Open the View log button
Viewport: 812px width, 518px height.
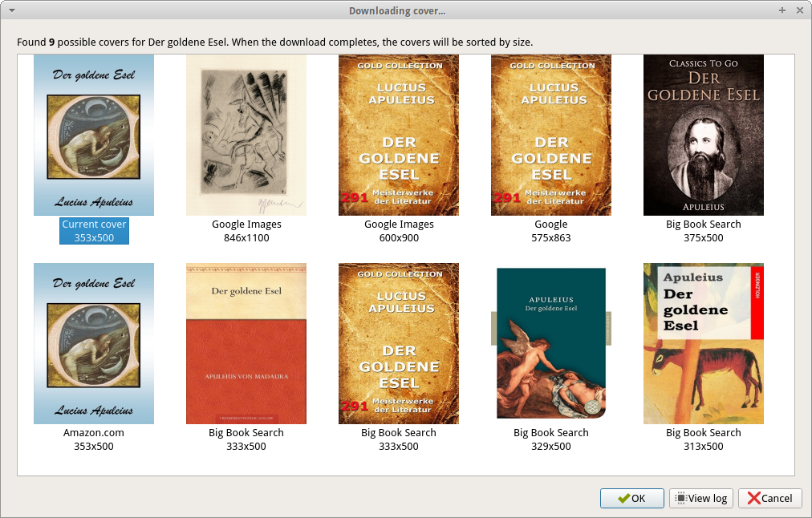coord(701,498)
